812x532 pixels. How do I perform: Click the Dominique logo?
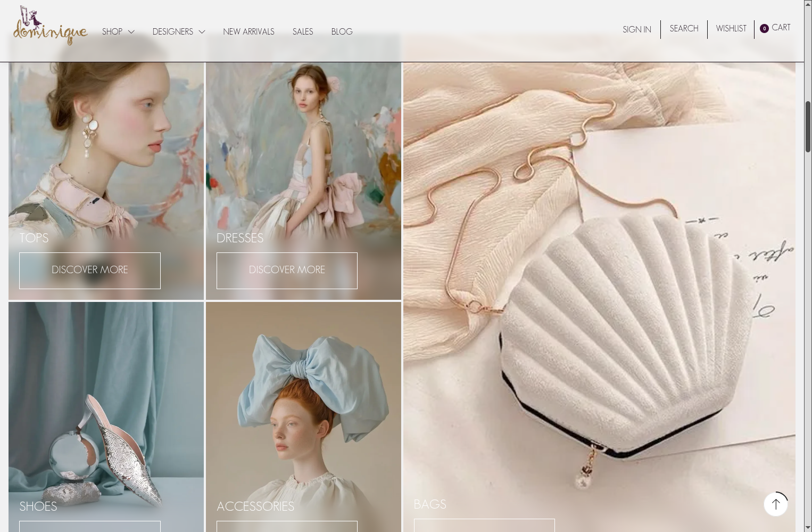(x=51, y=25)
